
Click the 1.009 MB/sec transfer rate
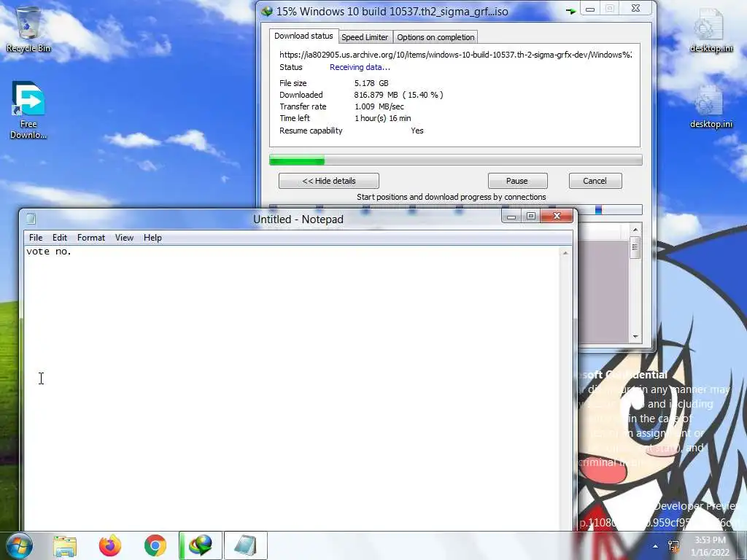pyautogui.click(x=379, y=106)
